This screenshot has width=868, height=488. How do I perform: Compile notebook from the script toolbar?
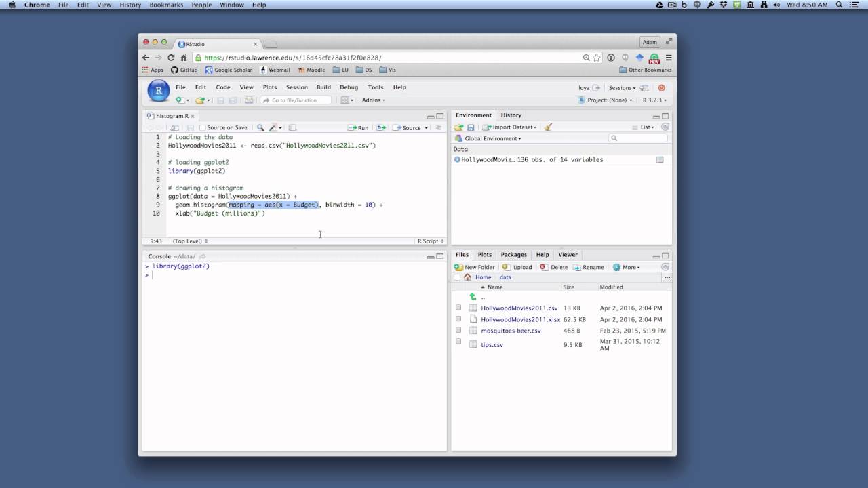(x=293, y=127)
